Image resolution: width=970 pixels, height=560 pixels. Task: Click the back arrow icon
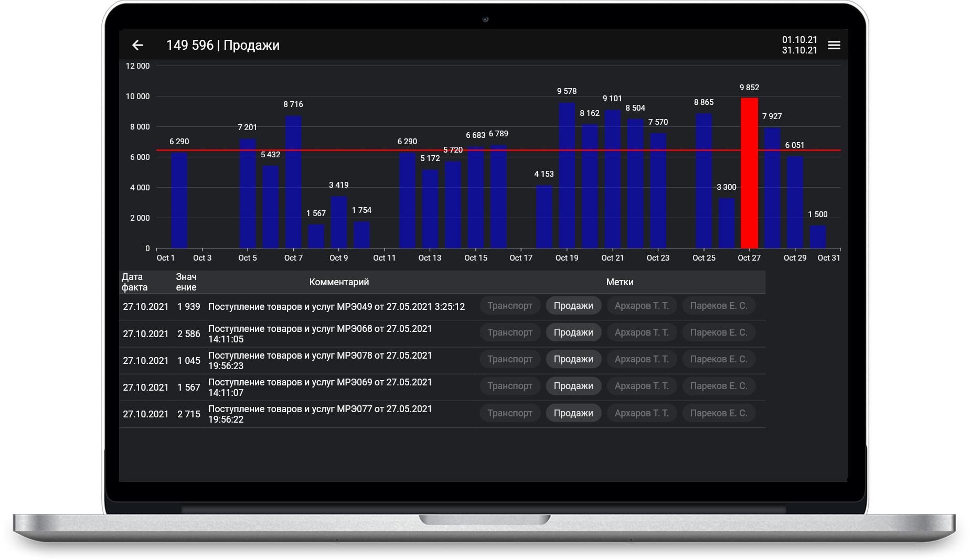pyautogui.click(x=137, y=45)
